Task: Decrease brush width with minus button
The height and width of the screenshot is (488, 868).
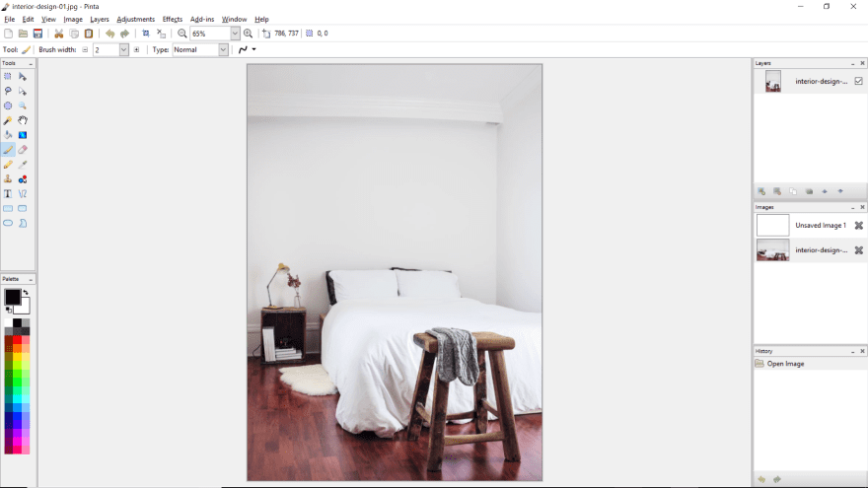Action: coord(85,50)
